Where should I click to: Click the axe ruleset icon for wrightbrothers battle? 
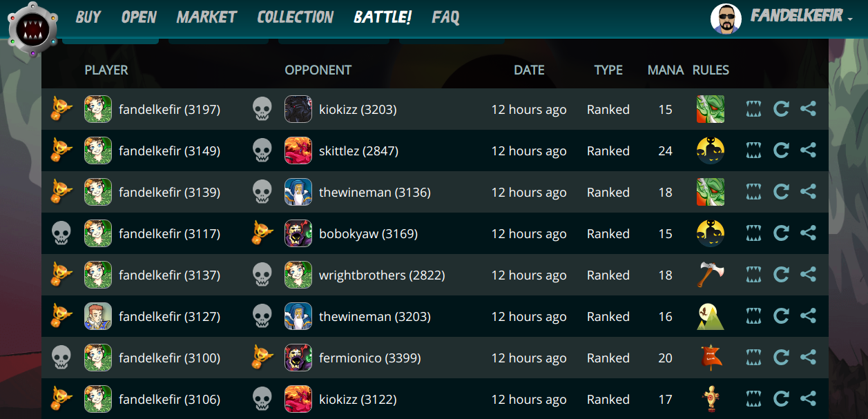711,275
